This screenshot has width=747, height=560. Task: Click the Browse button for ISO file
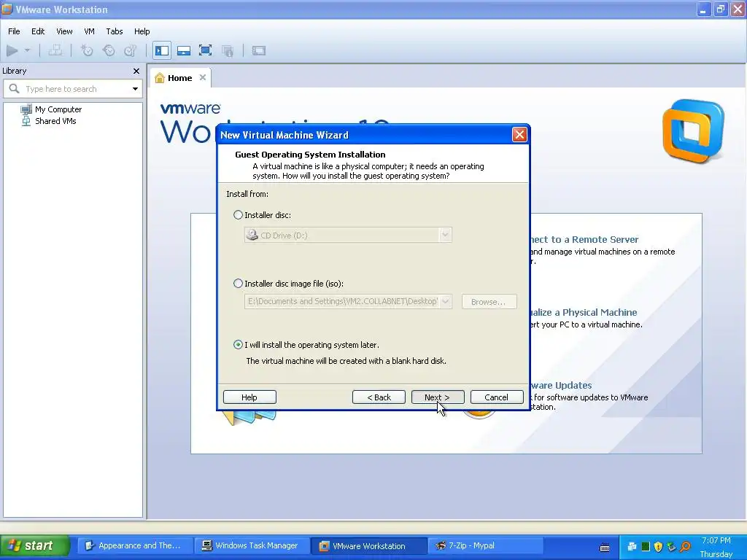point(489,301)
